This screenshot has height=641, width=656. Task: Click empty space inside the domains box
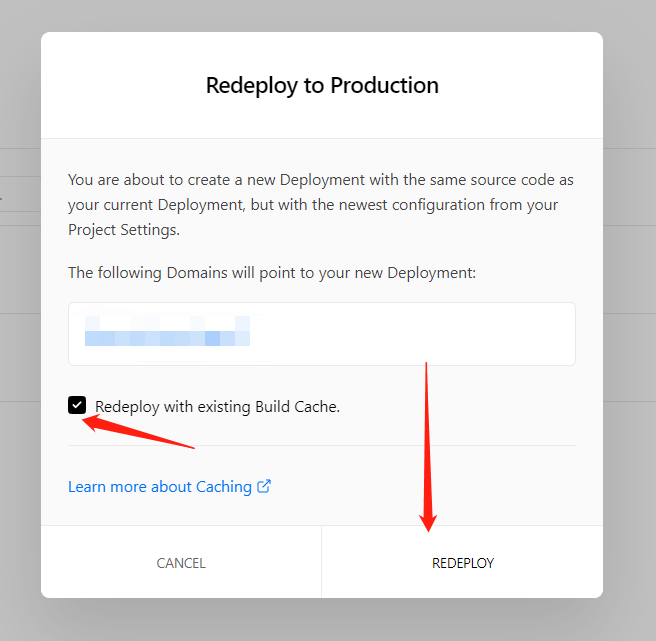click(x=420, y=333)
